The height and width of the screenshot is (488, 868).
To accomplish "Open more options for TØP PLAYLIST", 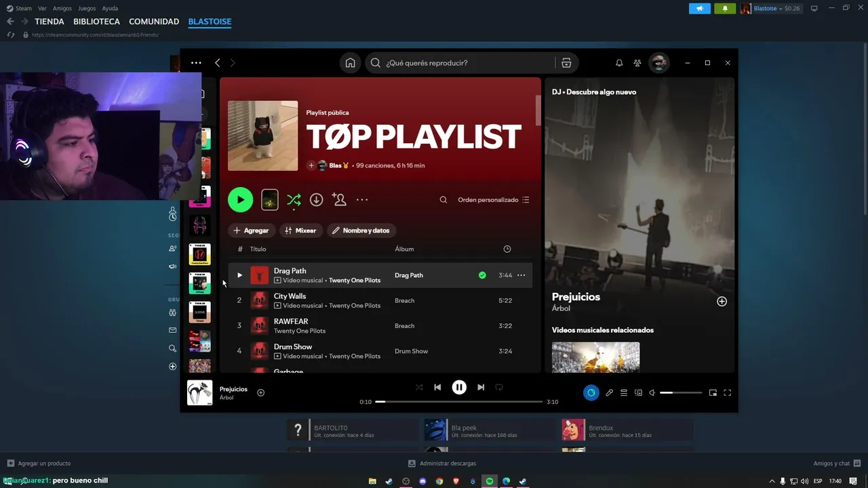I will [362, 200].
